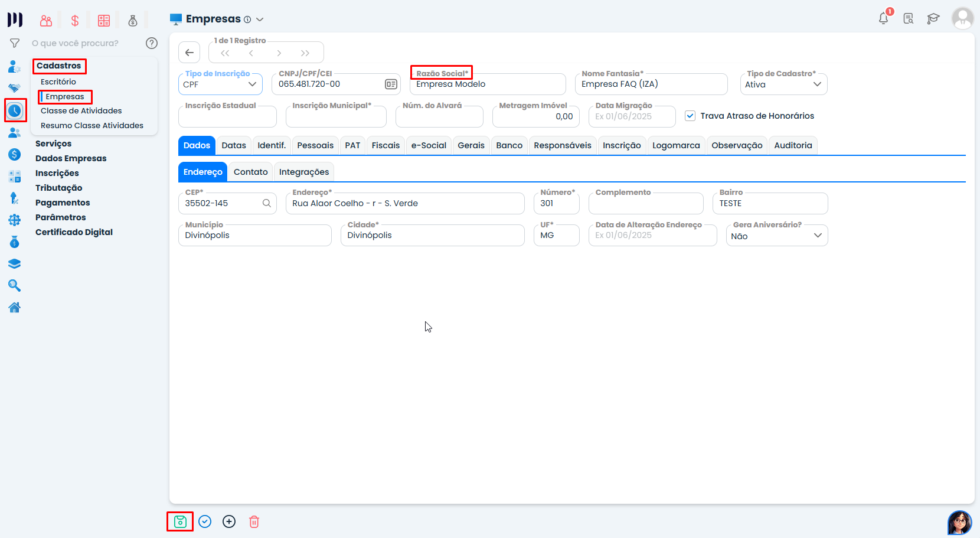Click the graduation cap icon
This screenshot has height=538, width=980.
pos(933,18)
